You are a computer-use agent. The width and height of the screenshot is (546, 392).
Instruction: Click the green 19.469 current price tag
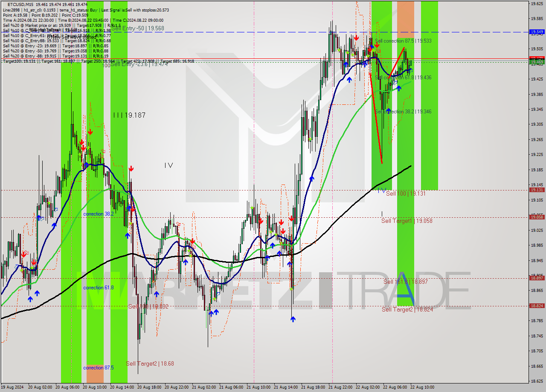(x=537, y=62)
